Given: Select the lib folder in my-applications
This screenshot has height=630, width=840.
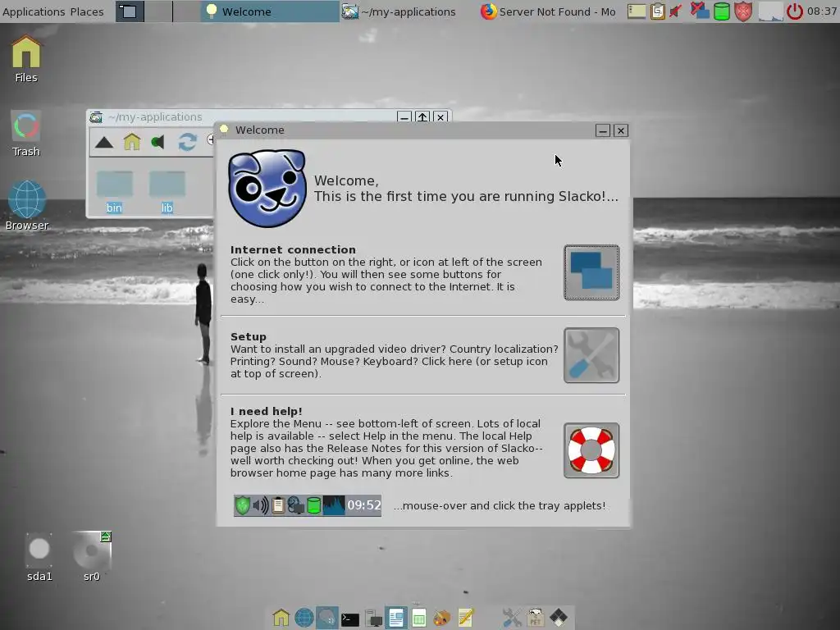Looking at the screenshot, I should coord(167,192).
